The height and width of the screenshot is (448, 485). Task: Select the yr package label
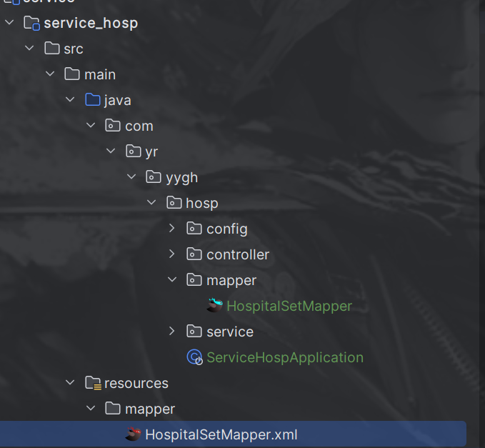point(151,152)
